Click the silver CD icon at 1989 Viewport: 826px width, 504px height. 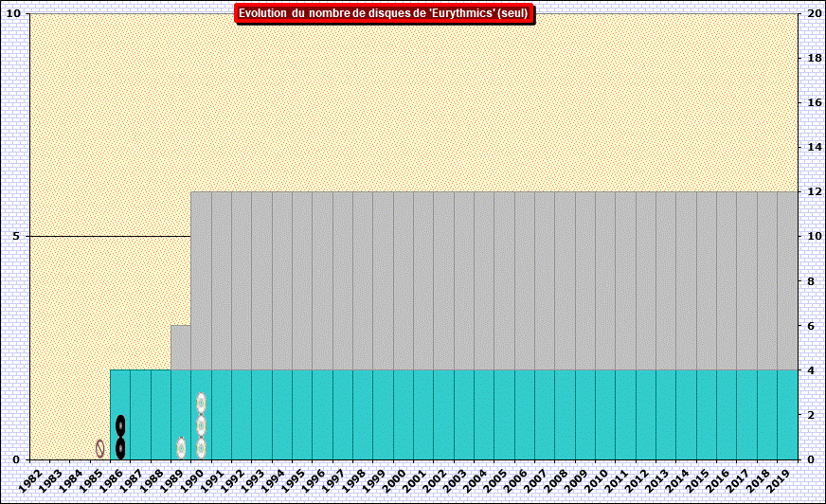(x=181, y=448)
